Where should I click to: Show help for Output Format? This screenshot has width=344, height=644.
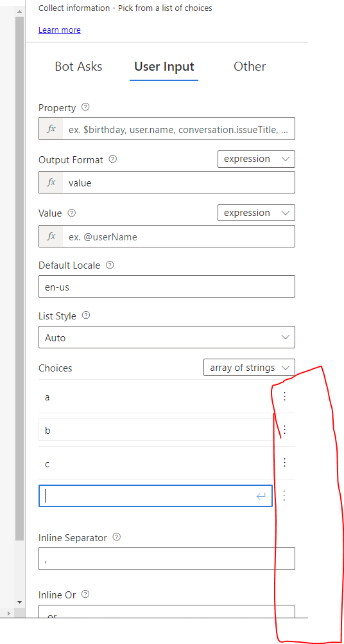click(x=113, y=159)
